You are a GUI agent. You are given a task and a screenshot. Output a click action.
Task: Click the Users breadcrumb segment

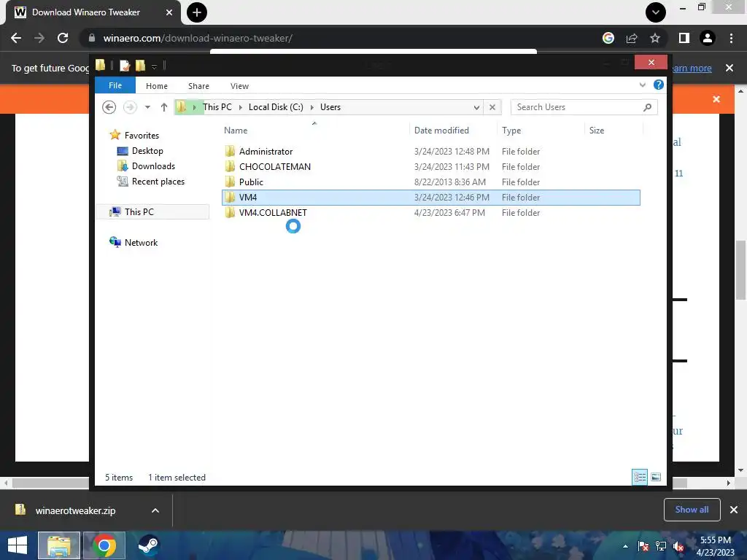(x=330, y=107)
